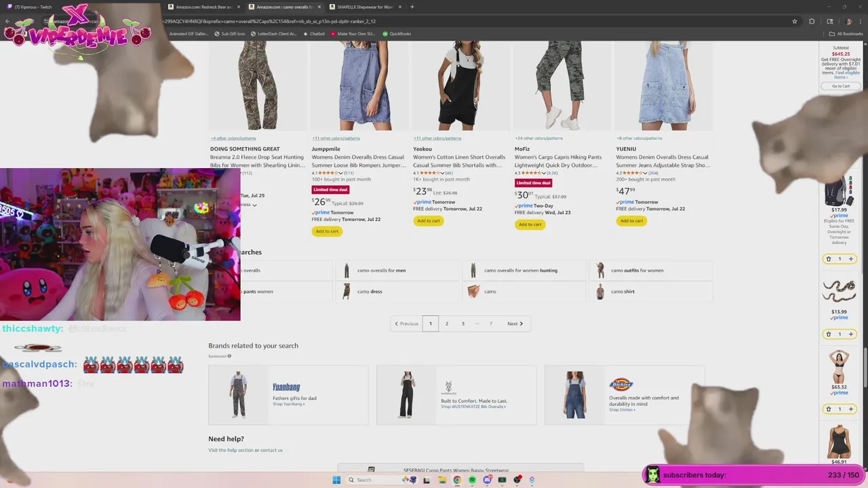
Task: Delete $17.99 backpack item from cart
Action: [828, 259]
